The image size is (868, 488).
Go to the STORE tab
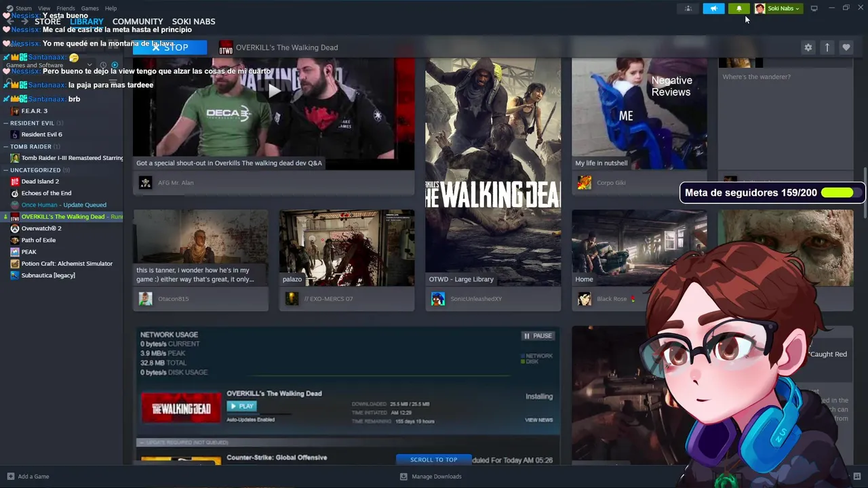click(x=47, y=21)
